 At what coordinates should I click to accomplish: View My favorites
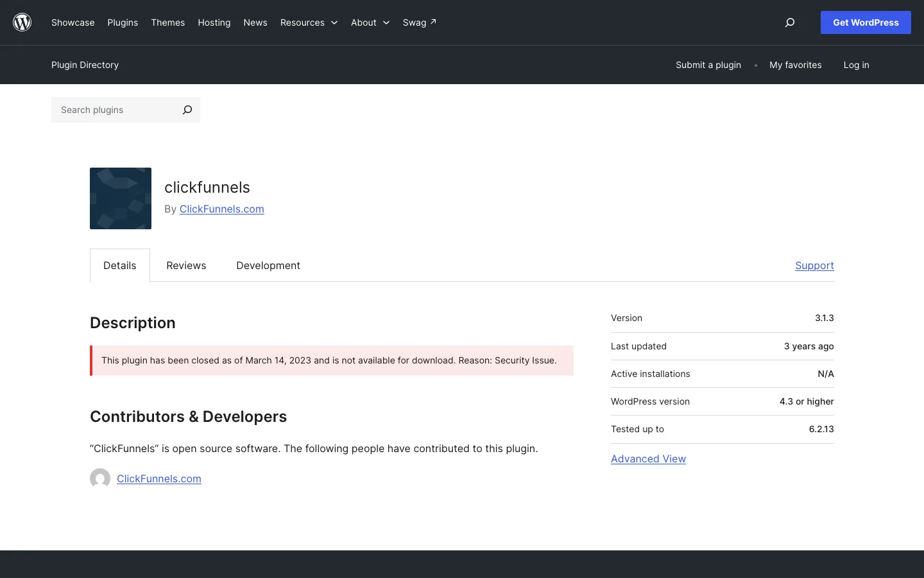coord(796,65)
